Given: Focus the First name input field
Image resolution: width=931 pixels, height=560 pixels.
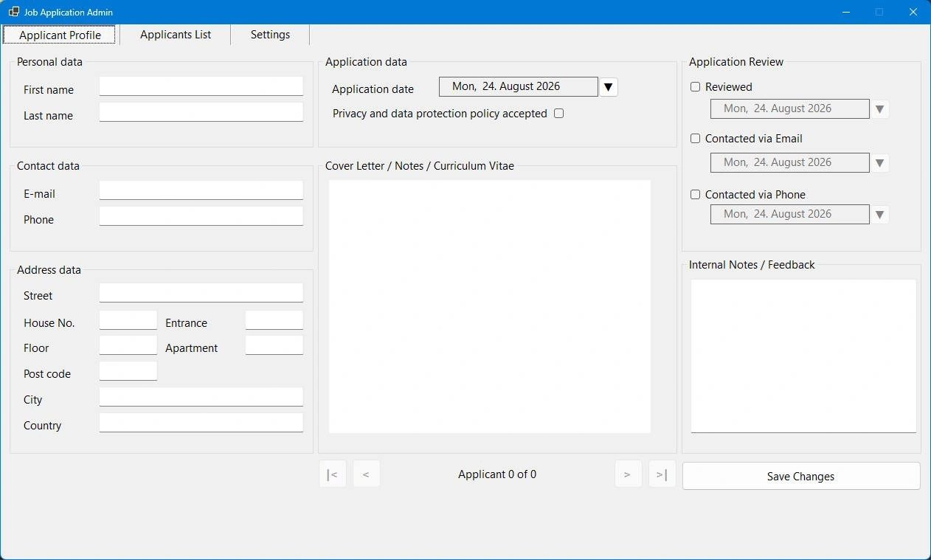Looking at the screenshot, I should click(201, 86).
